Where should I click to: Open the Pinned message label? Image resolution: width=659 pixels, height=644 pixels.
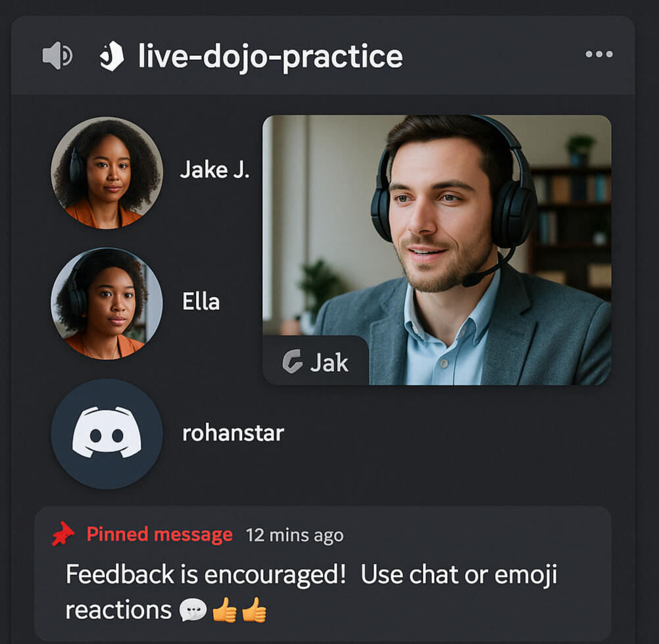point(160,535)
